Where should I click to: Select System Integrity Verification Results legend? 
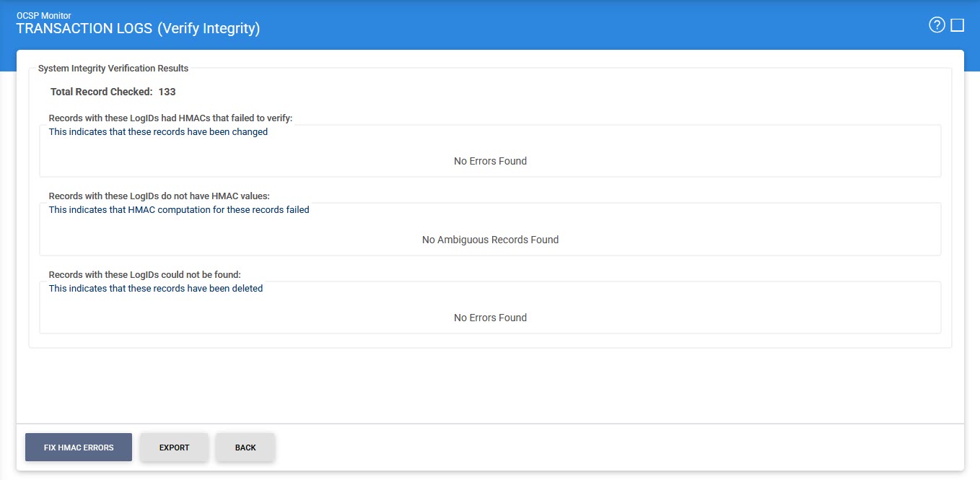(113, 69)
